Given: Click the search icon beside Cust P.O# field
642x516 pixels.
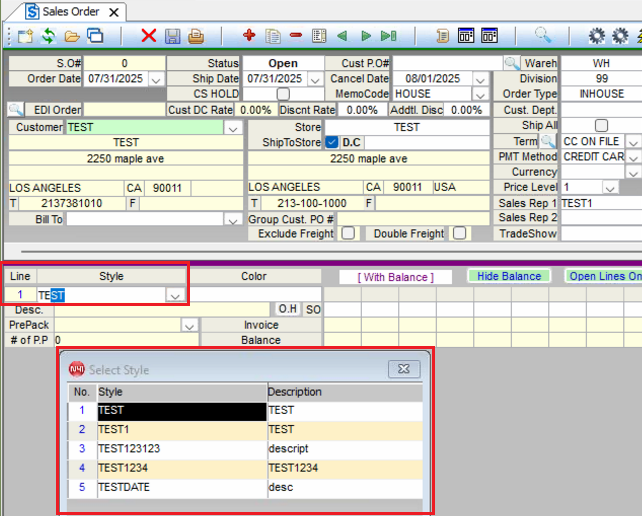Looking at the screenshot, I should tap(512, 63).
